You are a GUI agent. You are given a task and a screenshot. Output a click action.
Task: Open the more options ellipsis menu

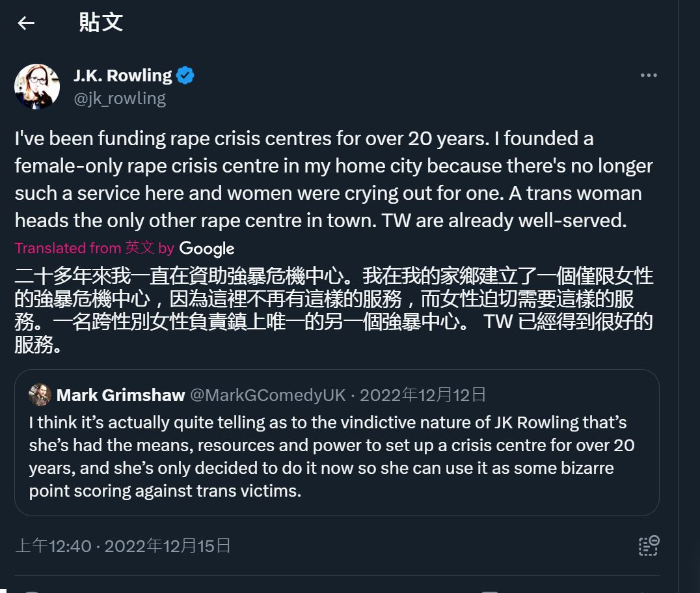649,76
